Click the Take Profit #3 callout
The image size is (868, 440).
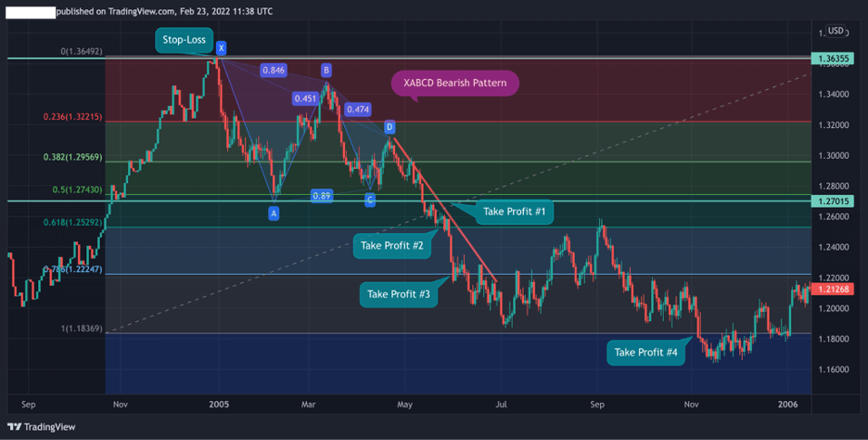pyautogui.click(x=399, y=294)
